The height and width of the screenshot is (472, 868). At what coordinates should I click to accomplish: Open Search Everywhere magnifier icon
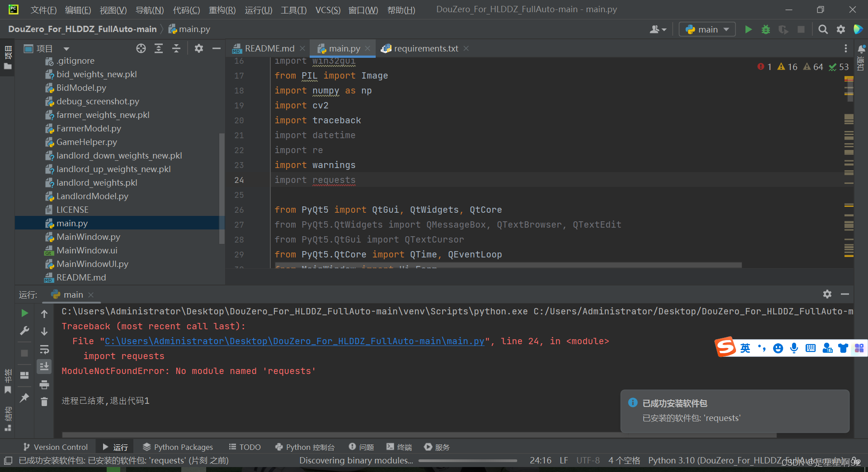823,29
